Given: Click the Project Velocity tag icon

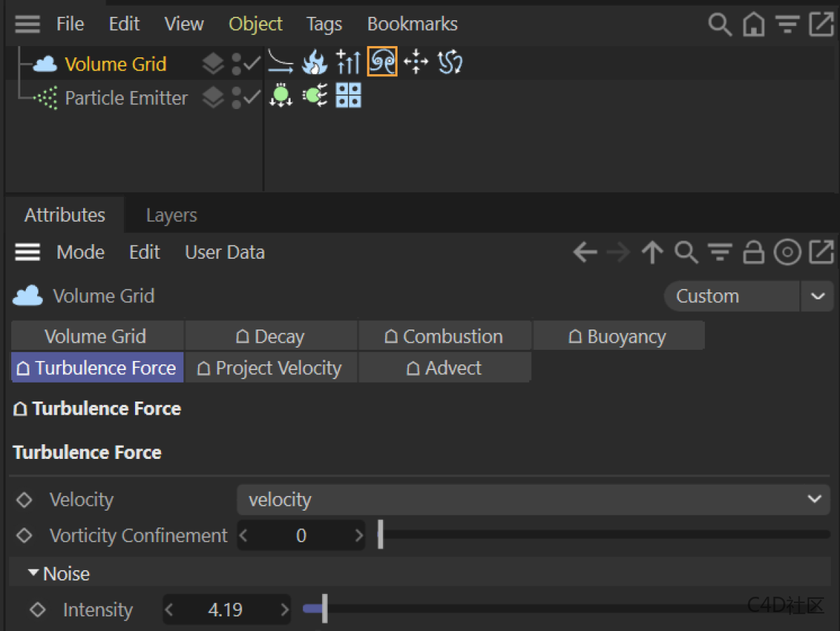Looking at the screenshot, I should [416, 63].
